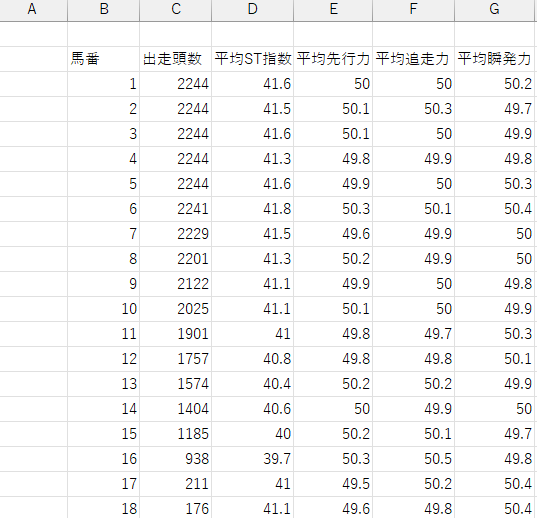Select 平均先行力 cell in row 1
Image resolution: width=537 pixels, height=518 pixels.
click(x=333, y=84)
